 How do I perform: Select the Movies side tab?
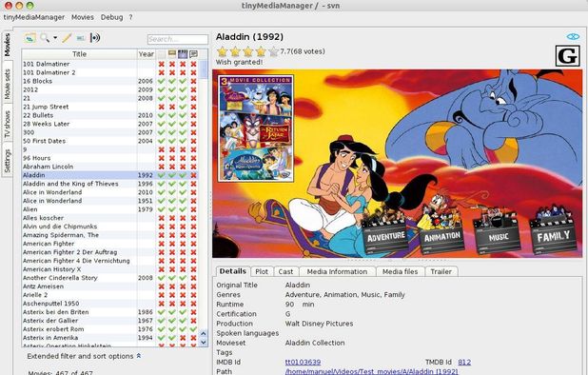click(7, 45)
